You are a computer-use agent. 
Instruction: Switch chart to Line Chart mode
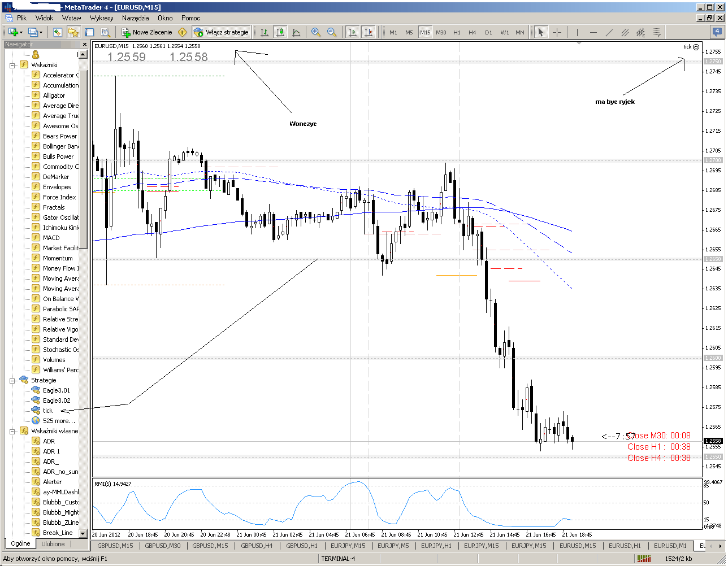click(296, 32)
